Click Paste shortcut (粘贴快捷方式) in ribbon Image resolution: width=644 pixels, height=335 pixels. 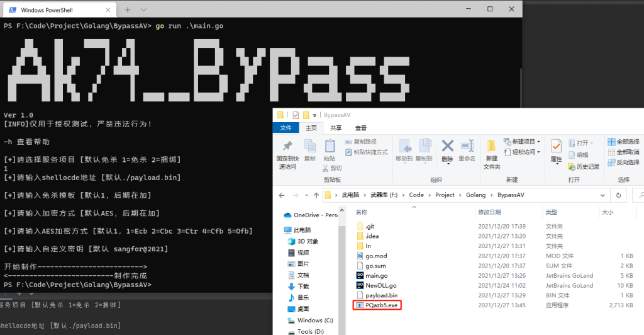pos(367,152)
